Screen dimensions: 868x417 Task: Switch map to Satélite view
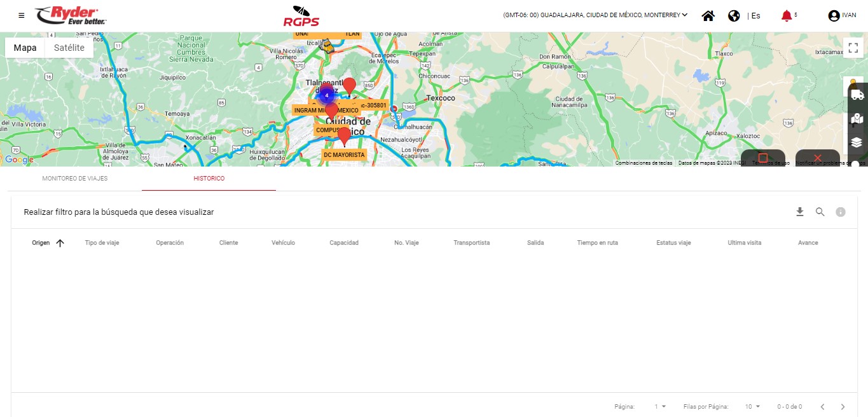click(x=69, y=48)
